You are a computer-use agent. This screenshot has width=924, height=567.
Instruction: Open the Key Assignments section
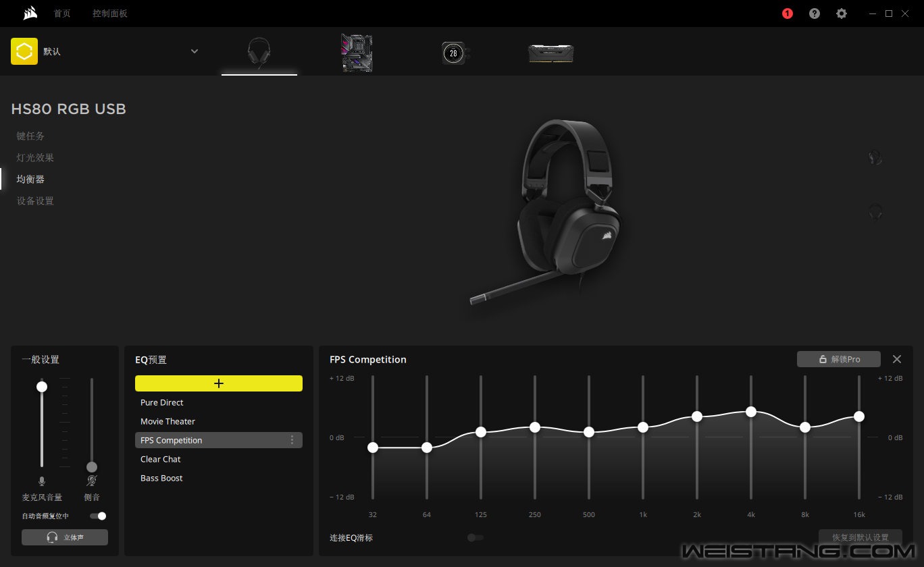click(30, 136)
